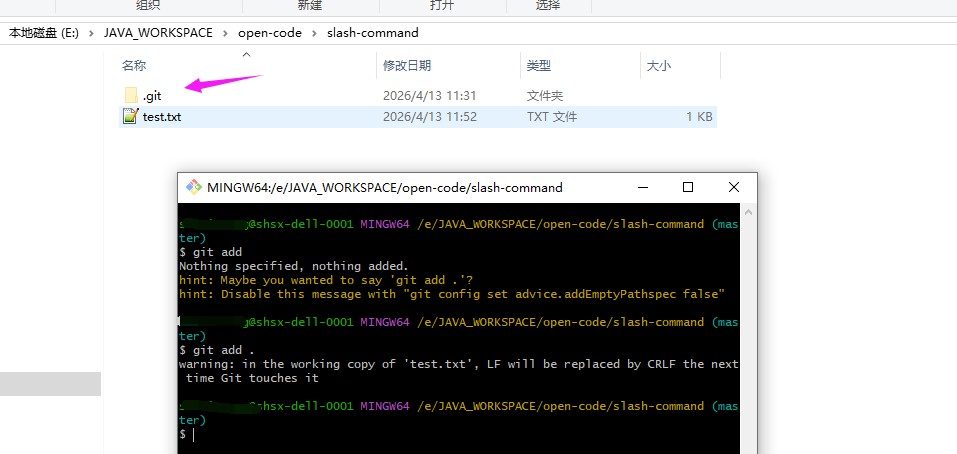Click the MINGW64 terminal title text
This screenshot has width=957, height=454.
click(x=385, y=187)
